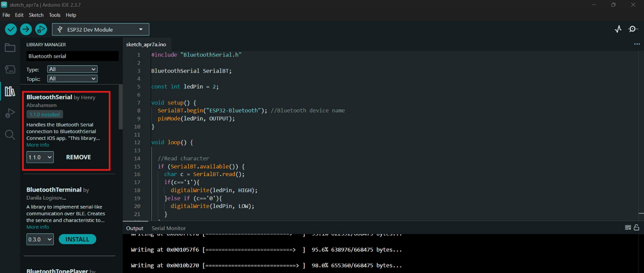Click the void loop() line
Image resolution: width=644 pixels, height=273 pixels.
pyautogui.click(x=172, y=142)
